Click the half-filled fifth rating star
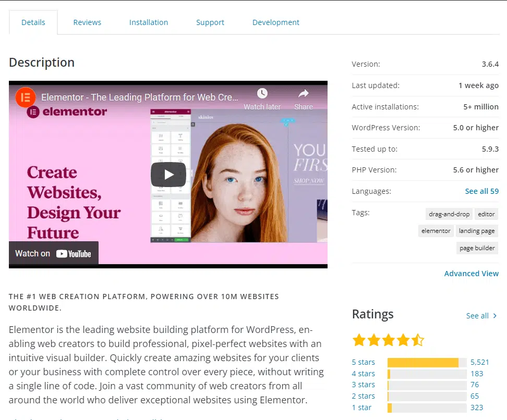 tap(417, 339)
